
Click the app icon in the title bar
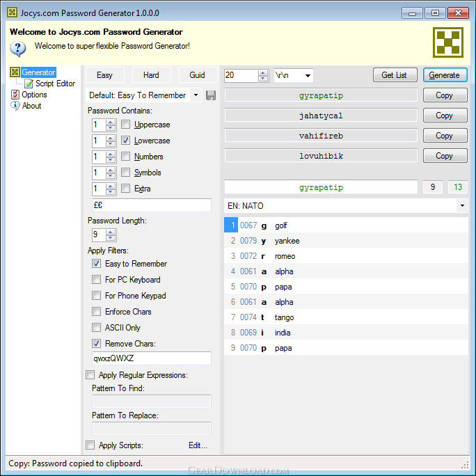(x=12, y=13)
